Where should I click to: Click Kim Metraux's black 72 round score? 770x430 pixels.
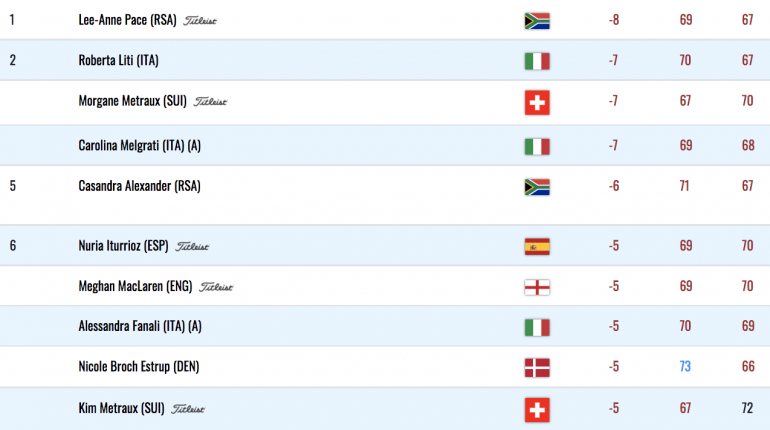[747, 408]
